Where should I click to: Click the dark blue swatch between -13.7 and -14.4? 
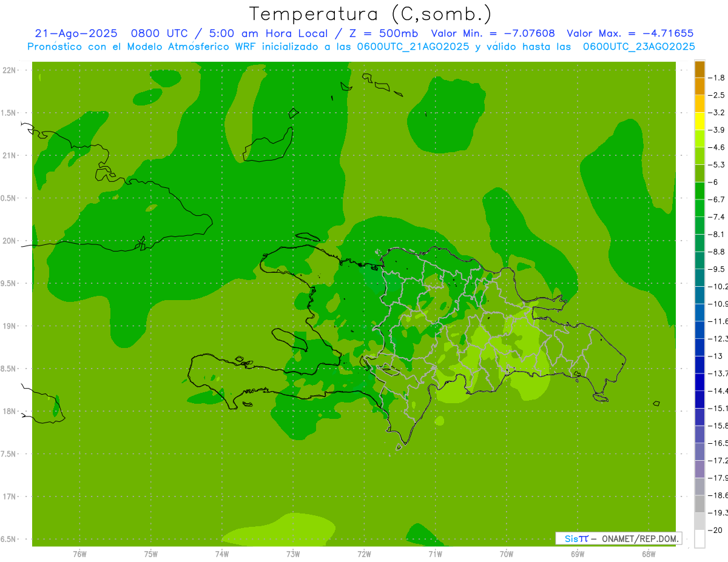point(699,382)
